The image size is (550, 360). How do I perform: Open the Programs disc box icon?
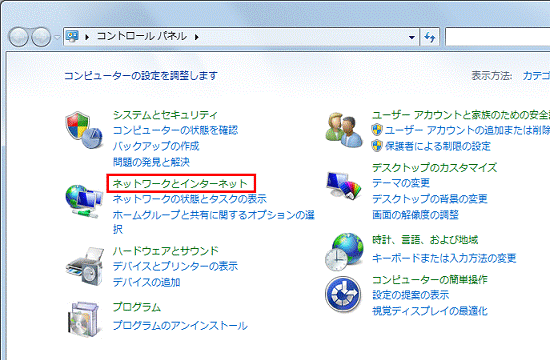pyautogui.click(x=84, y=319)
